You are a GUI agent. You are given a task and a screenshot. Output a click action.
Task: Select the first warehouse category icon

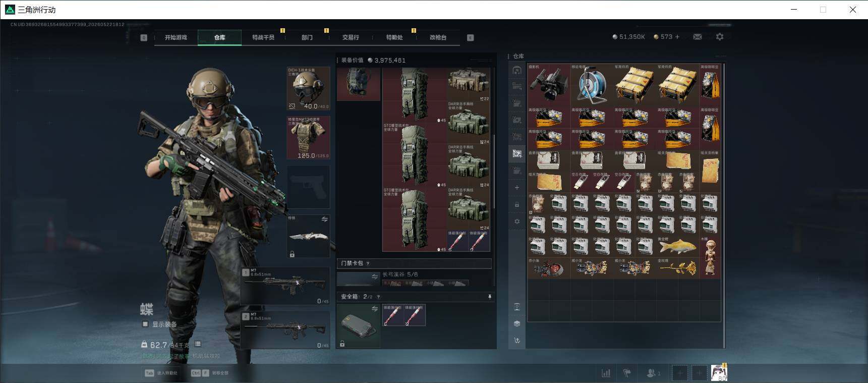[x=517, y=70]
